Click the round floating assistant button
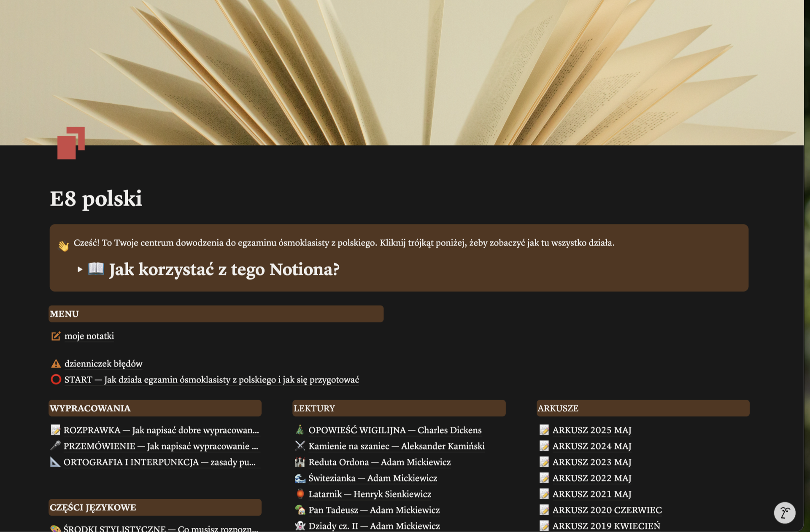The height and width of the screenshot is (532, 810). coord(784,513)
